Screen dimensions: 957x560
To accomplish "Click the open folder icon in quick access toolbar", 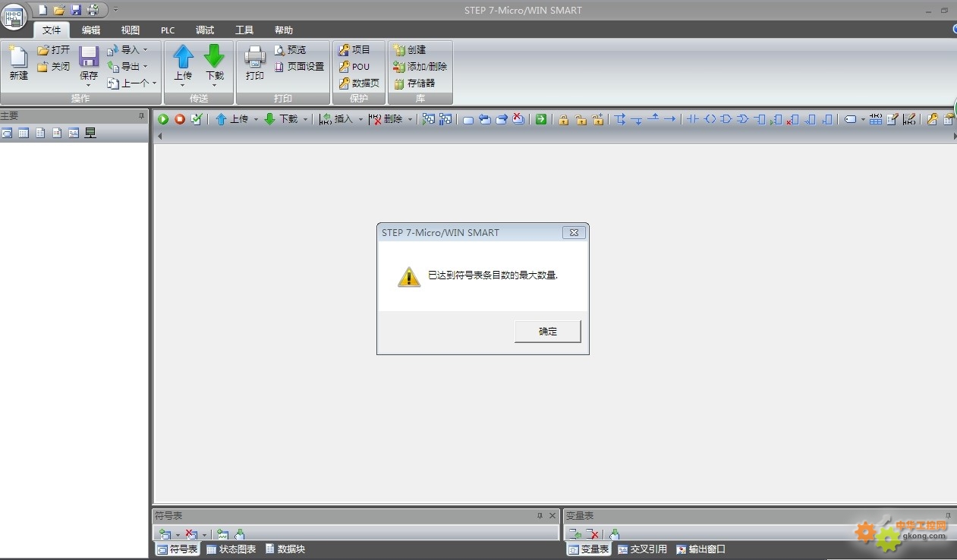I will click(59, 10).
